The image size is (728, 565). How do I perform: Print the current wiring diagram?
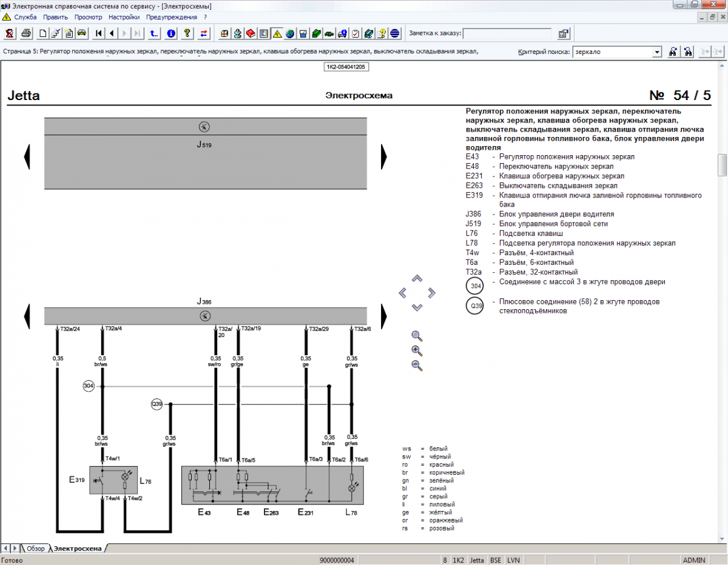click(26, 33)
